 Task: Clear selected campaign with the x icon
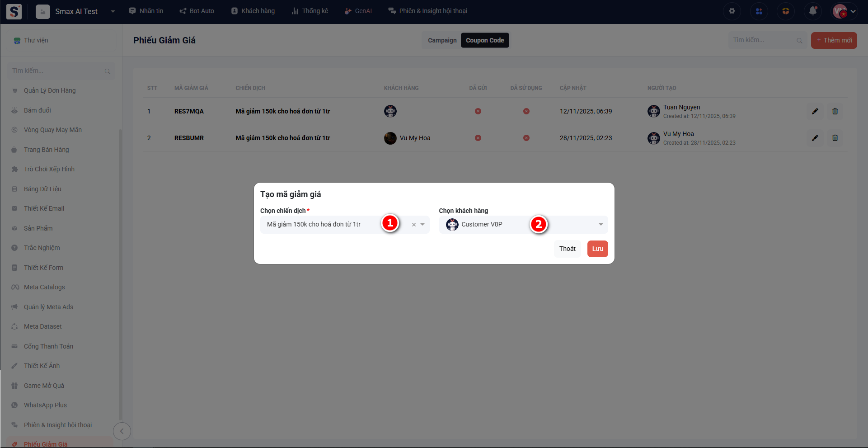pyautogui.click(x=413, y=225)
